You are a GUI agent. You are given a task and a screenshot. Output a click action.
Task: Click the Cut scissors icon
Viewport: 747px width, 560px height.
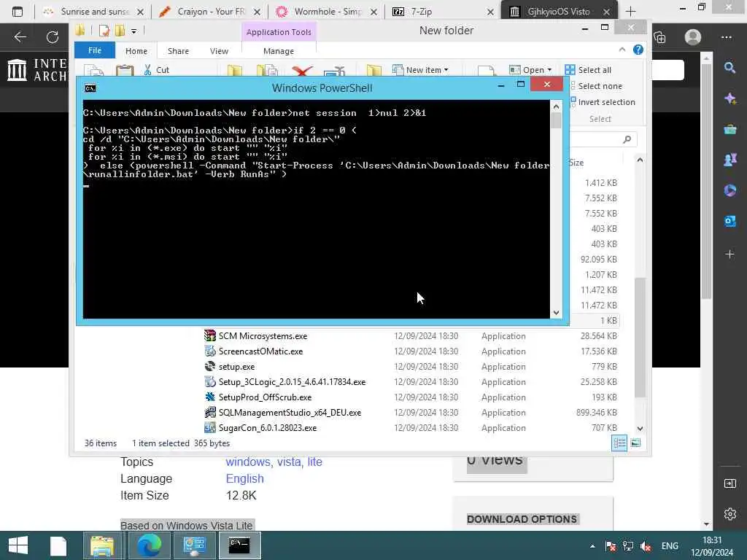pyautogui.click(x=147, y=70)
